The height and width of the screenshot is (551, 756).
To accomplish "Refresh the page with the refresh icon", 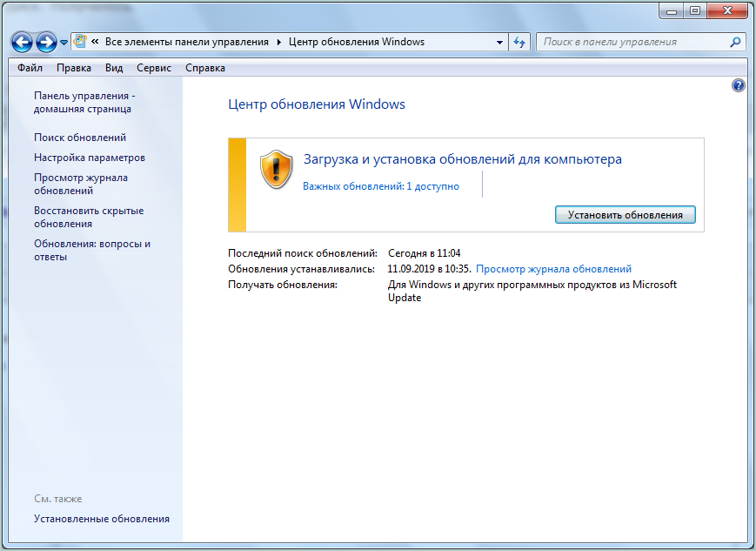I will click(x=518, y=42).
